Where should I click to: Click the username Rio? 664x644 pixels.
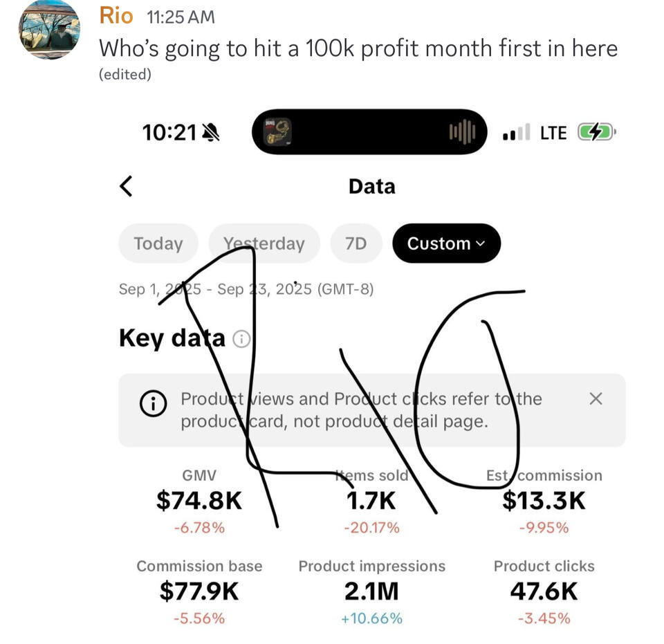click(116, 14)
